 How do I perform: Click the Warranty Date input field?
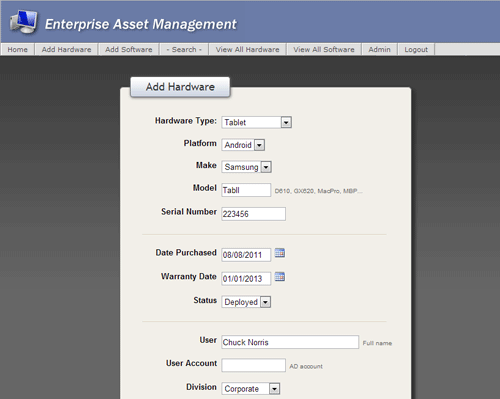pyautogui.click(x=246, y=279)
